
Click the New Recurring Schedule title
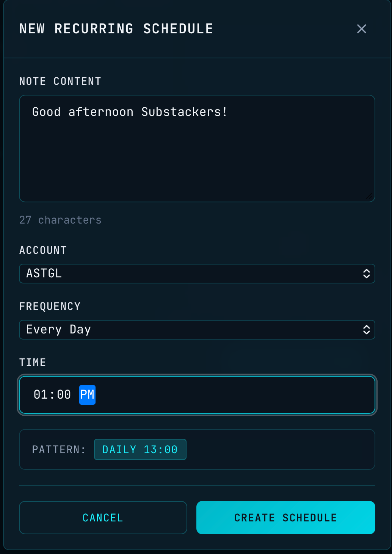coord(116,29)
